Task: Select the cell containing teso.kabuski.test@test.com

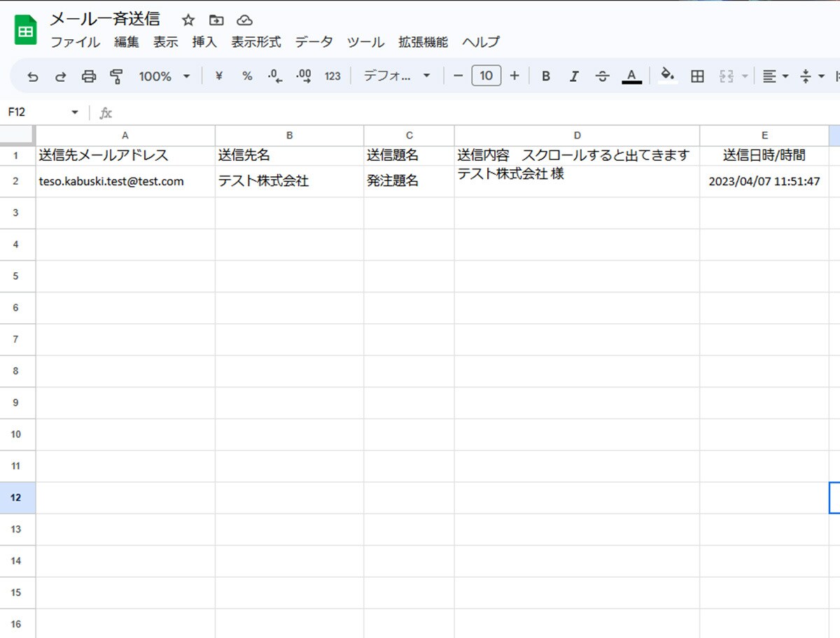Action: click(125, 181)
